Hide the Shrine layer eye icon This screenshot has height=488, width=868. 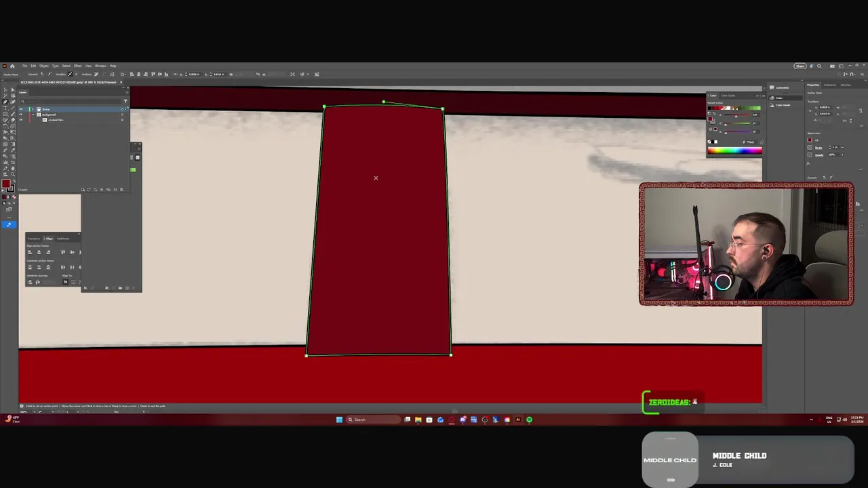click(x=21, y=109)
